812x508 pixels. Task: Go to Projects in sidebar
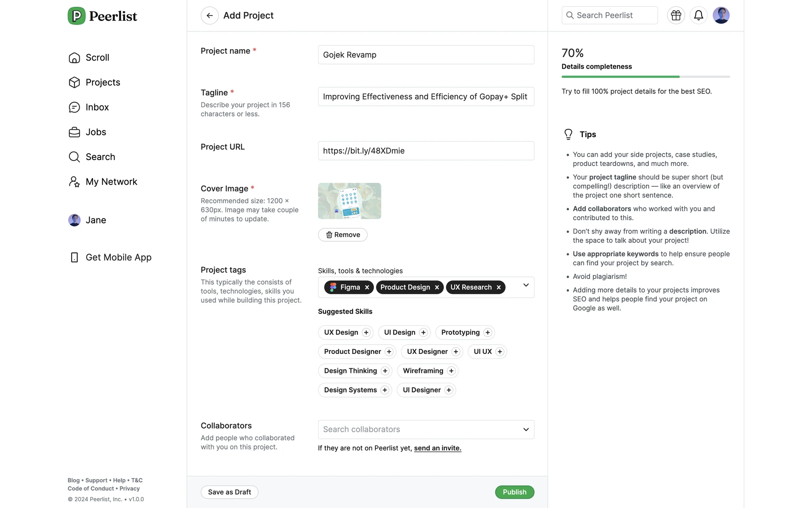(103, 82)
